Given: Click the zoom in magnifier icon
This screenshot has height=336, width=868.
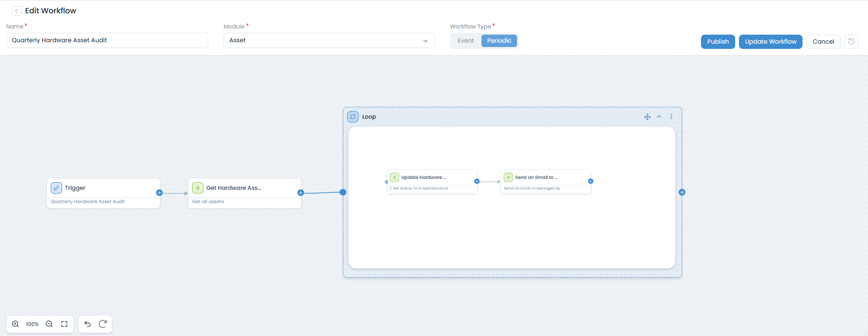Looking at the screenshot, I should [16, 324].
